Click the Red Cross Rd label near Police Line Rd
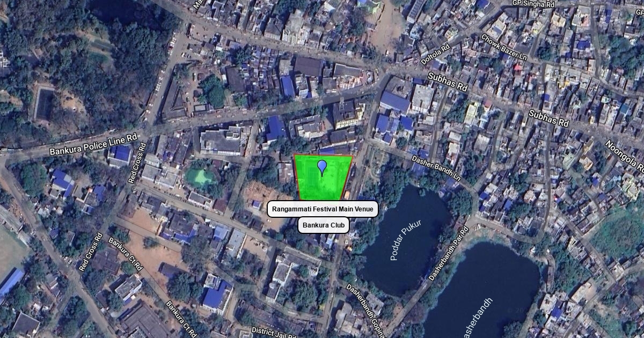644x338 pixels. click(137, 163)
